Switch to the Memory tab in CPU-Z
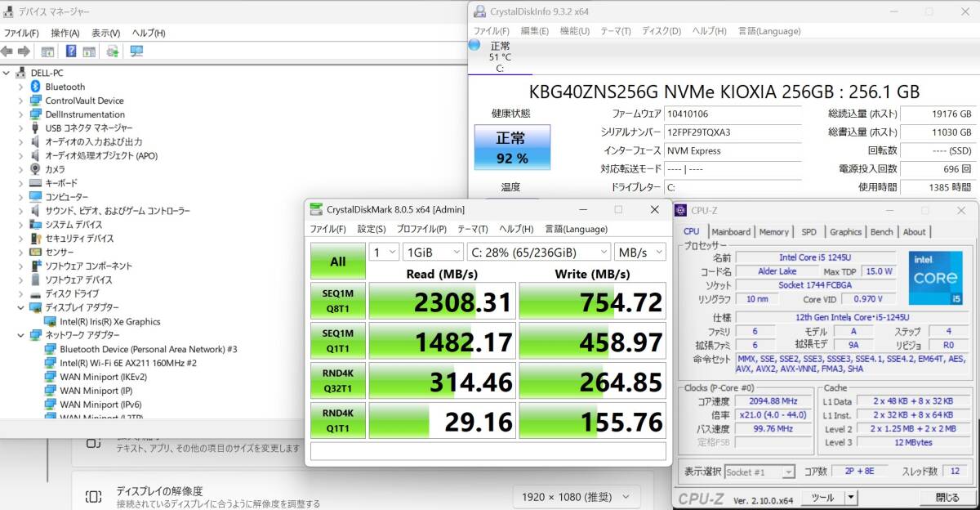The width and height of the screenshot is (980, 510). click(x=774, y=232)
